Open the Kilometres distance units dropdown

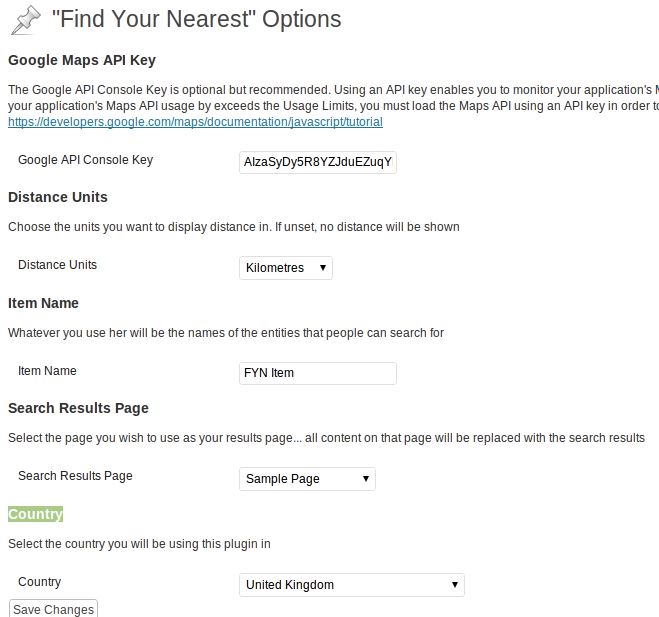(x=286, y=268)
